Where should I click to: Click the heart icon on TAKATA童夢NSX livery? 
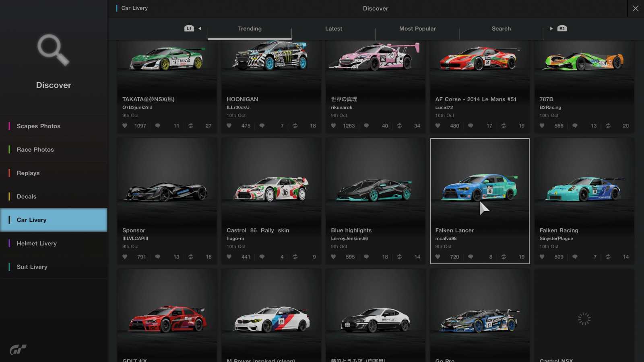(x=125, y=125)
